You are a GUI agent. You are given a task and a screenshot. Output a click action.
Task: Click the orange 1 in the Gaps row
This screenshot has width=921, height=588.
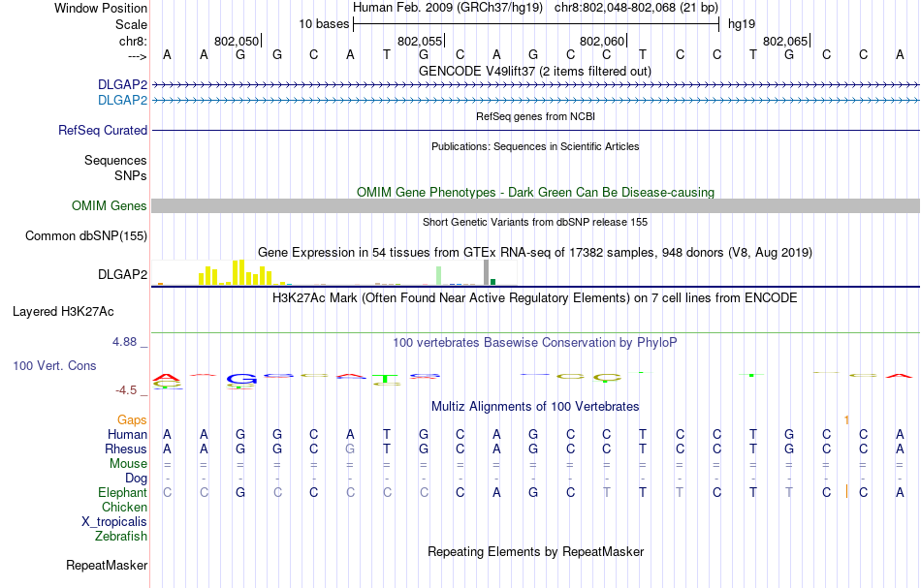pyautogui.click(x=846, y=420)
